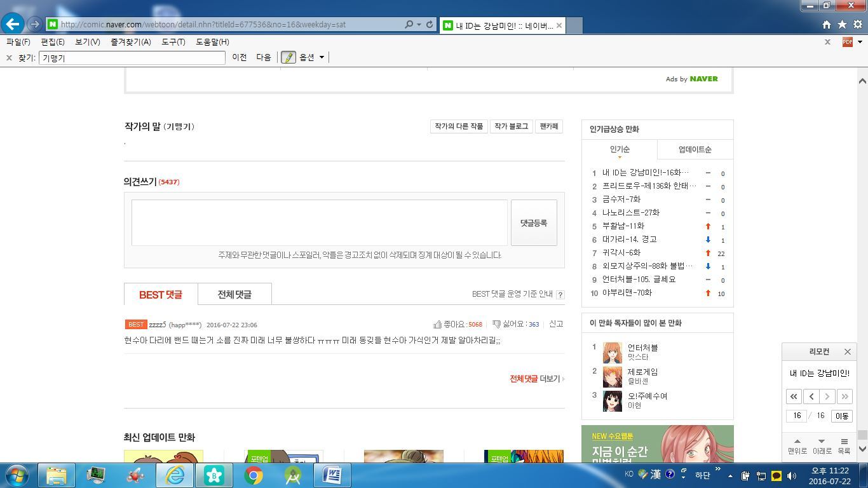Open the 즐겨찾기(A) menu
This screenshot has width=868, height=488.
pyautogui.click(x=130, y=42)
